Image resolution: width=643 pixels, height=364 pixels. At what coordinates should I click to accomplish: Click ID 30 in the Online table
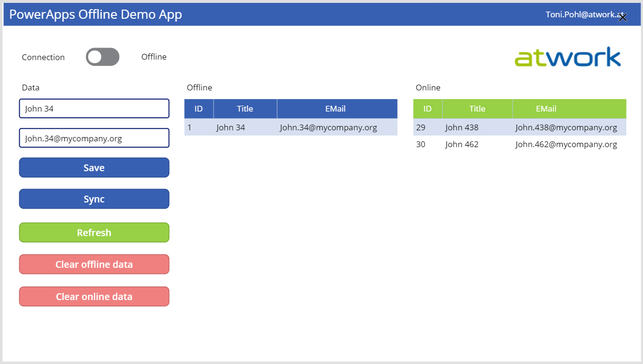tap(421, 144)
